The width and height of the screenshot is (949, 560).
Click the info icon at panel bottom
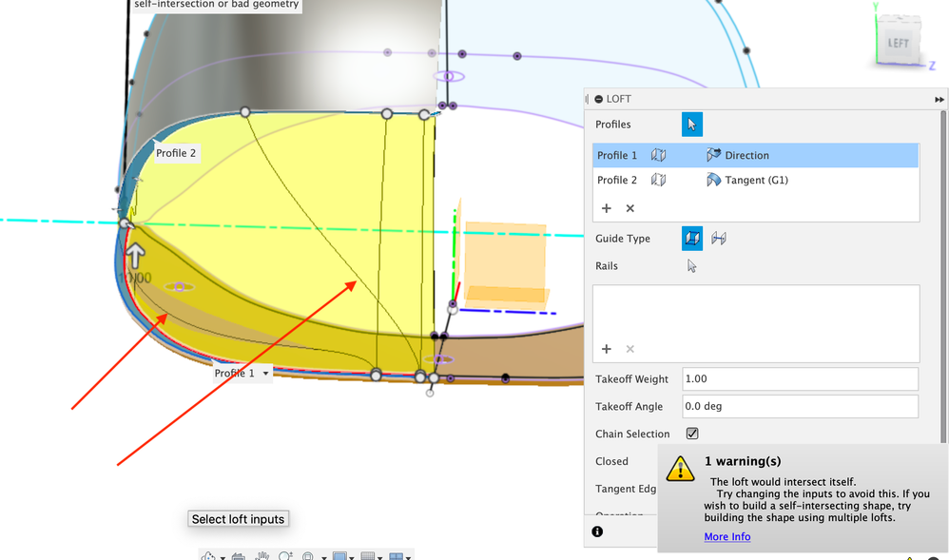[x=597, y=531]
